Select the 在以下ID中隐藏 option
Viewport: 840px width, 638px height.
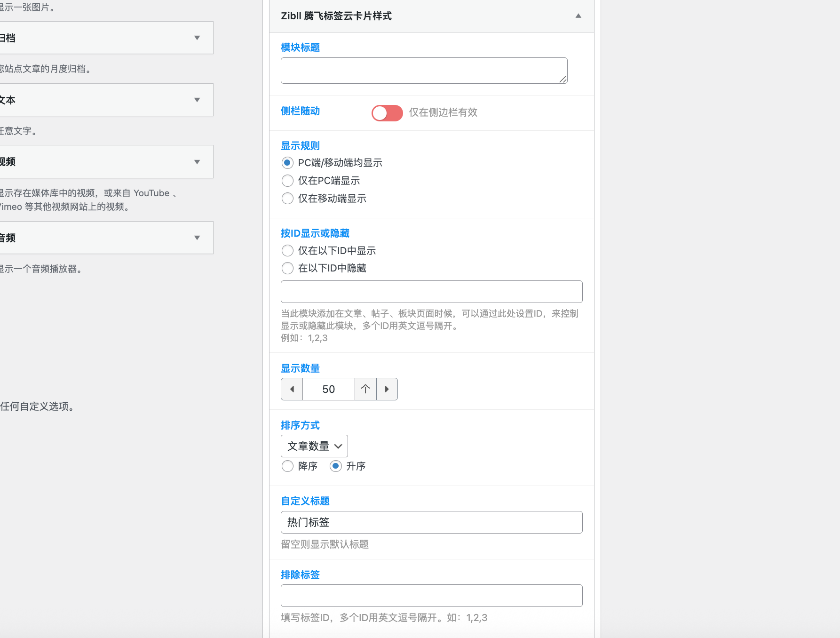[287, 268]
